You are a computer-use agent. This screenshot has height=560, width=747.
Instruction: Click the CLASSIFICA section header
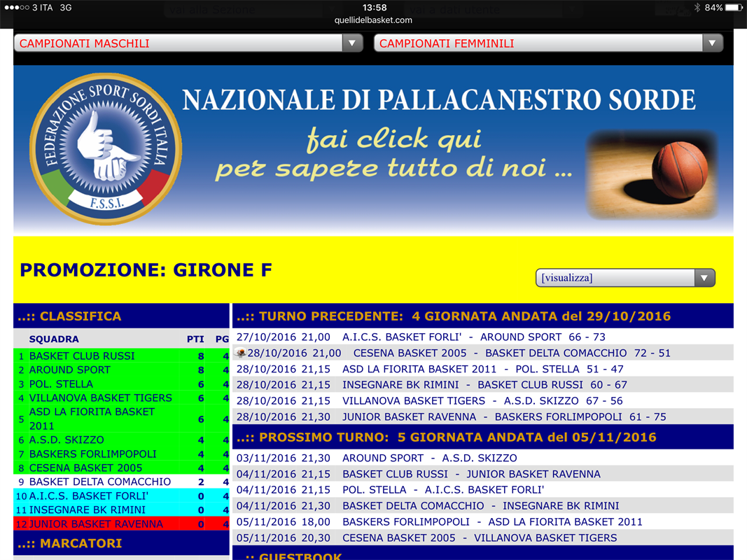pyautogui.click(x=121, y=316)
